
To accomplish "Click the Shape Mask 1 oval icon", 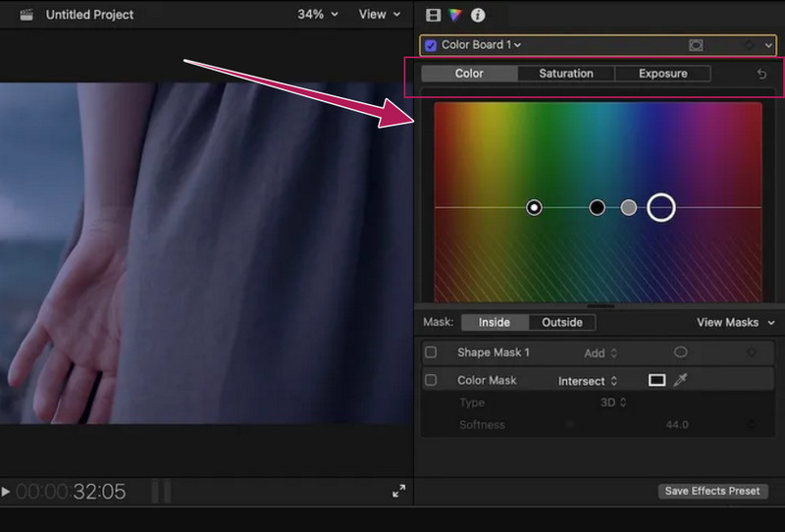I will tap(680, 352).
